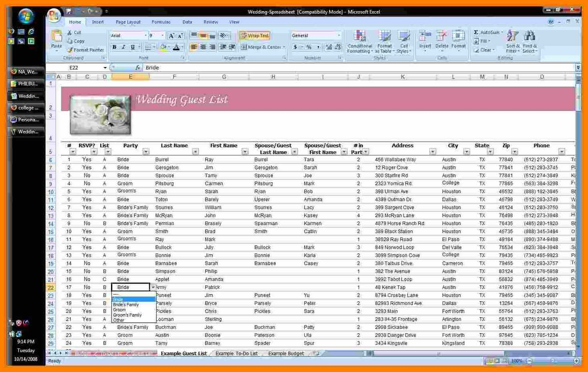Viewport: 588px width, 372px height.
Task: Toggle Italic formatting
Action: (123, 47)
